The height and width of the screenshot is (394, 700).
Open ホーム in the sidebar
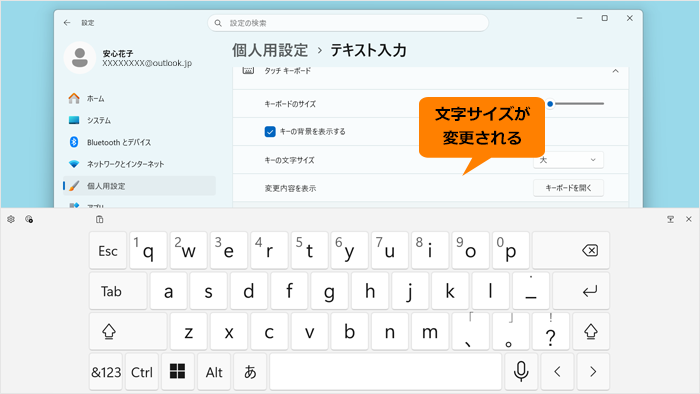click(139, 98)
